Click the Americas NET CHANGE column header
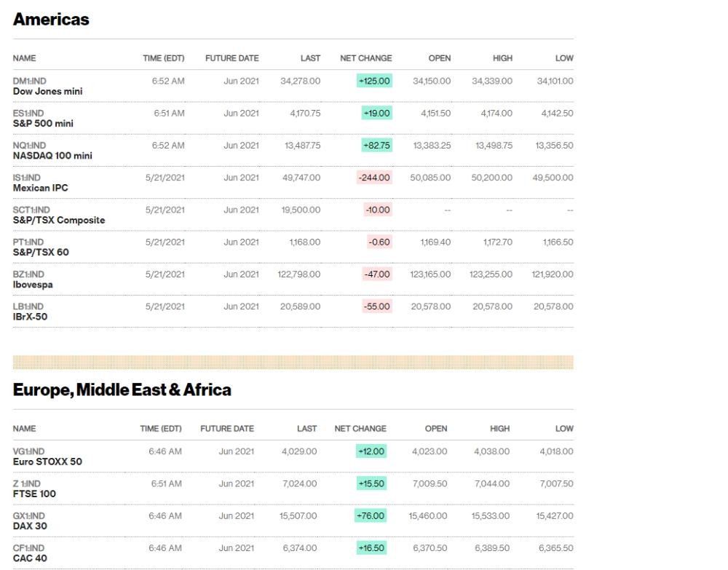 coord(366,58)
